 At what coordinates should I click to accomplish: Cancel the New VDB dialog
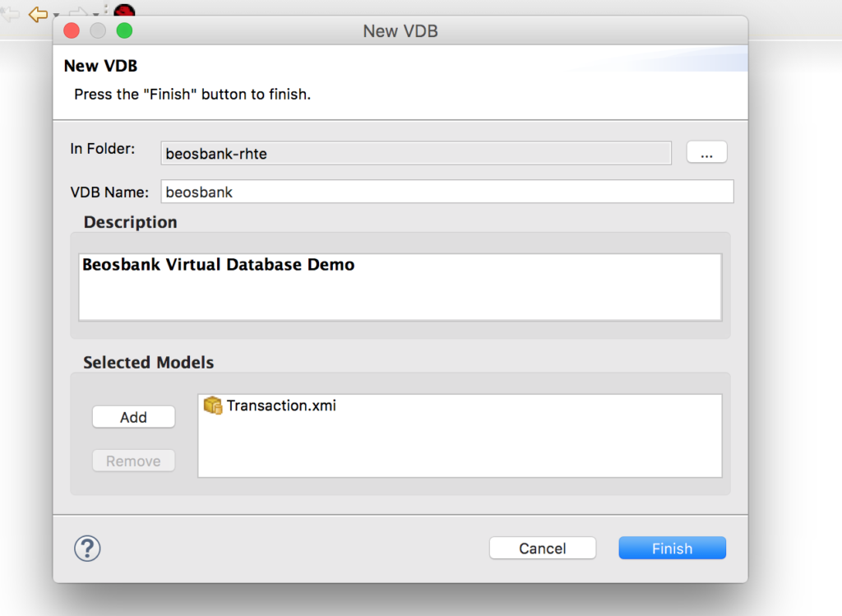point(542,548)
